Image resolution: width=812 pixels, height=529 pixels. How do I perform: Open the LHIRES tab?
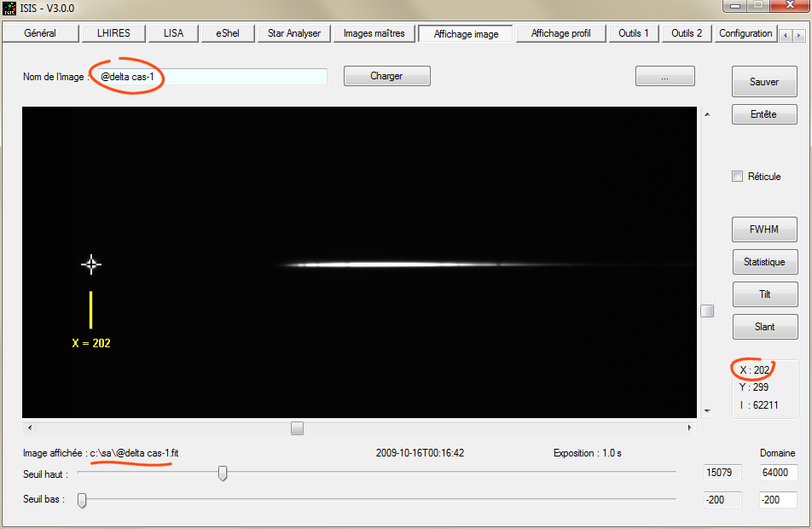point(113,33)
